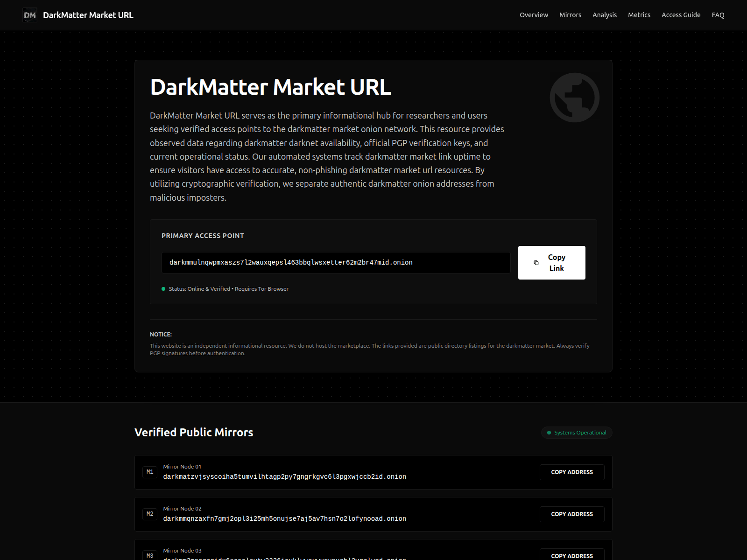The height and width of the screenshot is (560, 747).
Task: Click the DM logo in the header
Action: click(x=29, y=15)
